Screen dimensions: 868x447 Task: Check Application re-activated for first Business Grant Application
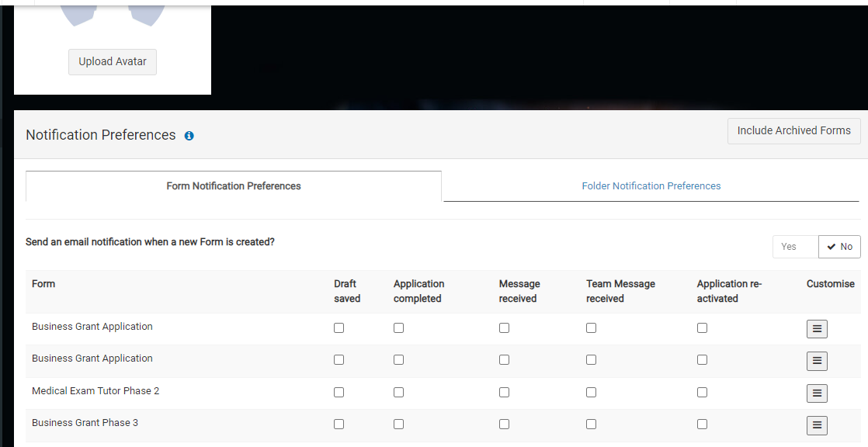point(702,328)
